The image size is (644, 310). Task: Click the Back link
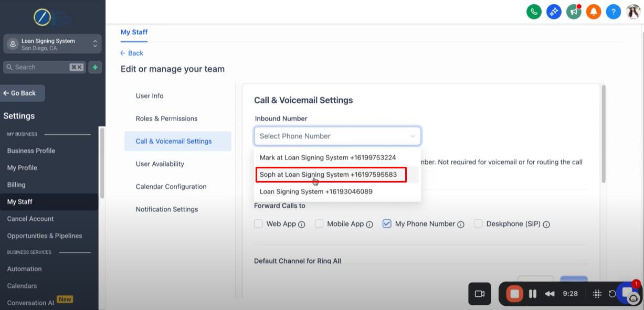(x=132, y=53)
